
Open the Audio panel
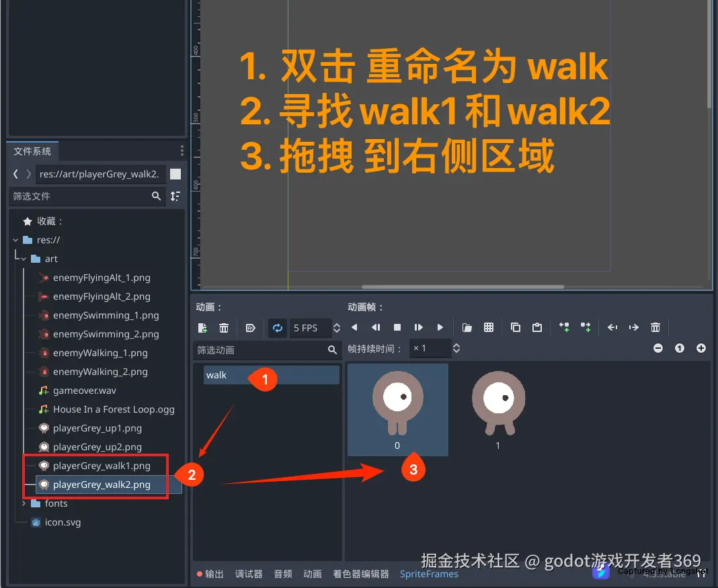pyautogui.click(x=283, y=574)
